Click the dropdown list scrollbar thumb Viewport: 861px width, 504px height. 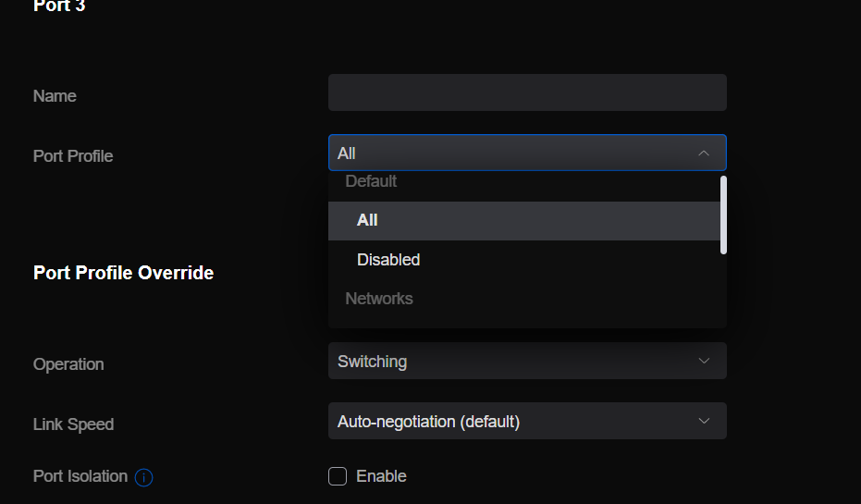click(723, 215)
